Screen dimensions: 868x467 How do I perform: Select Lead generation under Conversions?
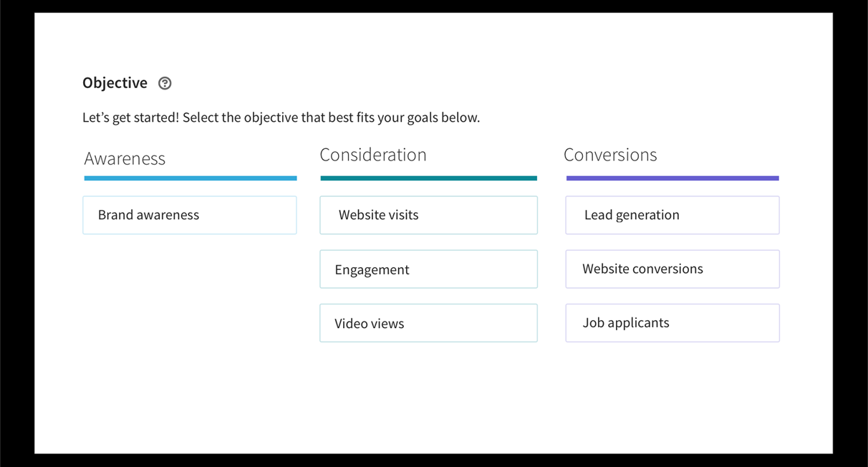pyautogui.click(x=672, y=215)
